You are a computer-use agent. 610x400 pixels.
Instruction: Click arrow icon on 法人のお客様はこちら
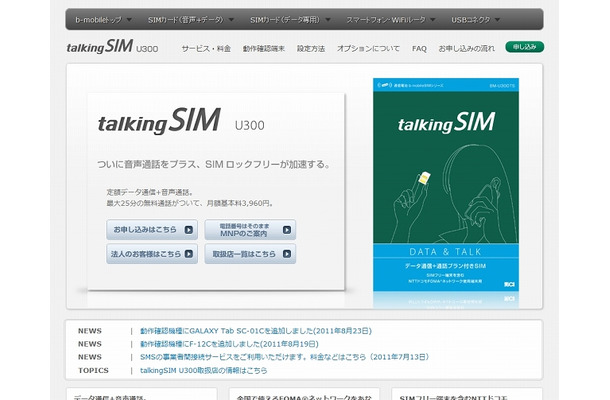189,254
